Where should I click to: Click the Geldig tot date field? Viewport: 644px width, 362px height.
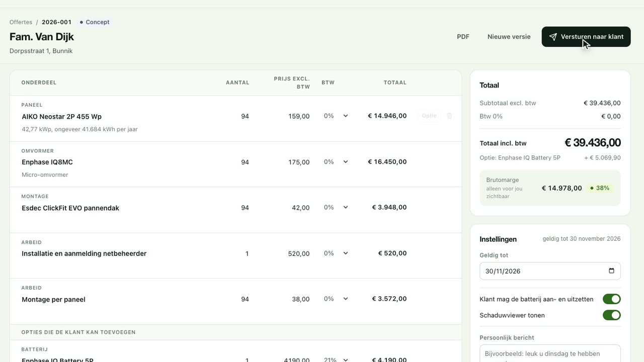(550, 271)
